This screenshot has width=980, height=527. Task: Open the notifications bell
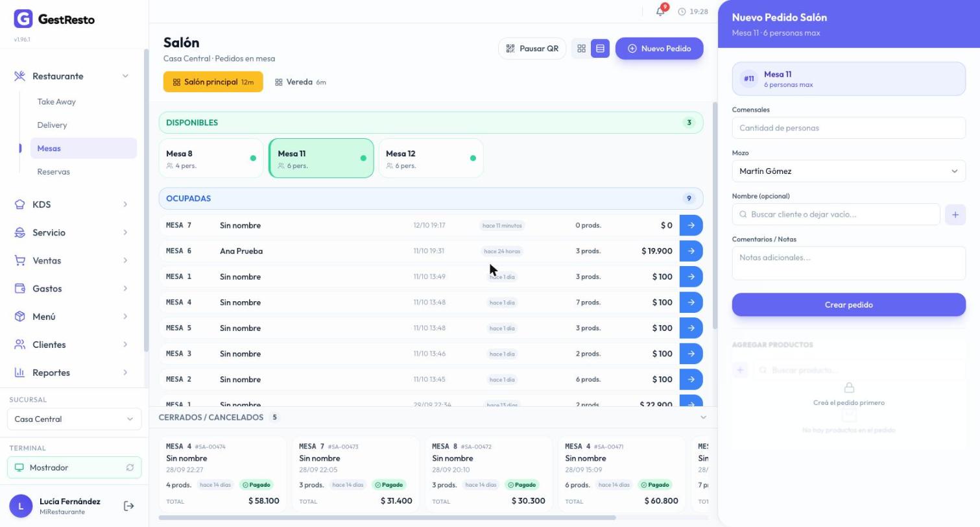pos(660,12)
